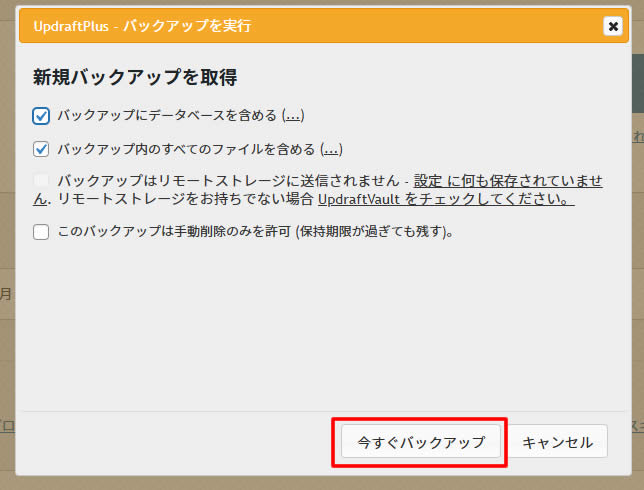644x490 pixels.
Task: Click the キャンセル button
Action: click(558, 442)
